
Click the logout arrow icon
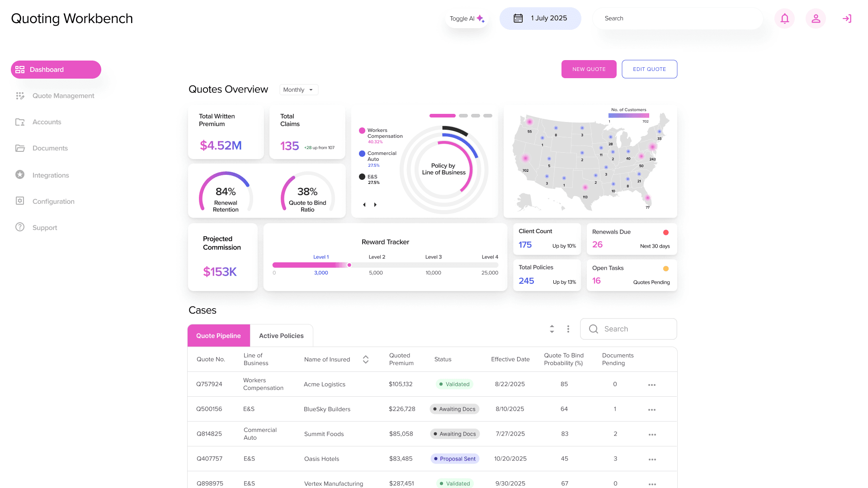coord(847,19)
